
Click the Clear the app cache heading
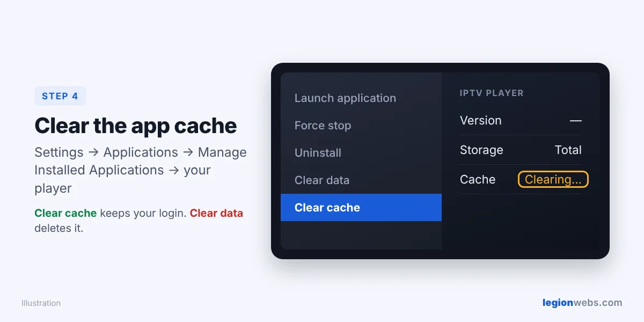pos(136,126)
